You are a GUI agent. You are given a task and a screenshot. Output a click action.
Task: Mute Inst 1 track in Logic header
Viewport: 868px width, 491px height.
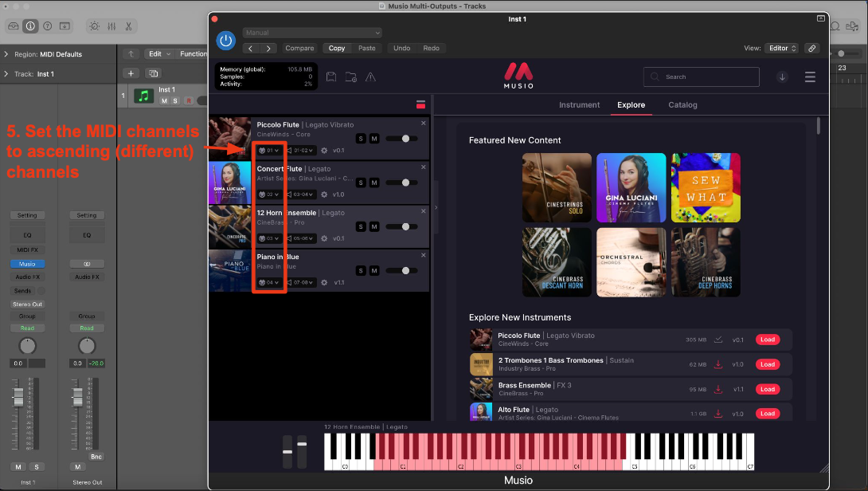[x=164, y=101]
